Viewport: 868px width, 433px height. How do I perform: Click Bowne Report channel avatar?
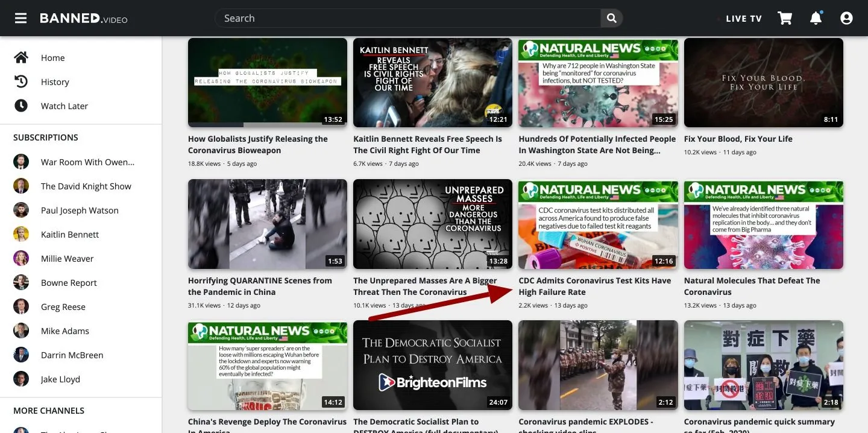pyautogui.click(x=21, y=282)
